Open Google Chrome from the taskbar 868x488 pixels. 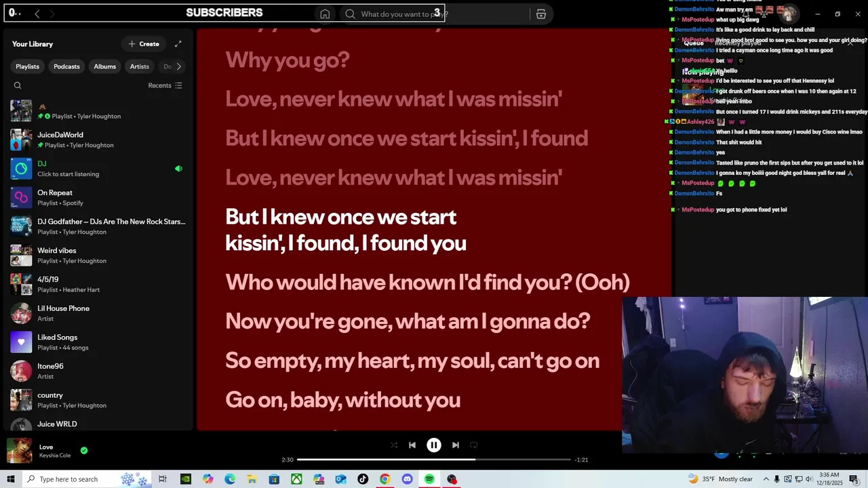[x=384, y=479]
